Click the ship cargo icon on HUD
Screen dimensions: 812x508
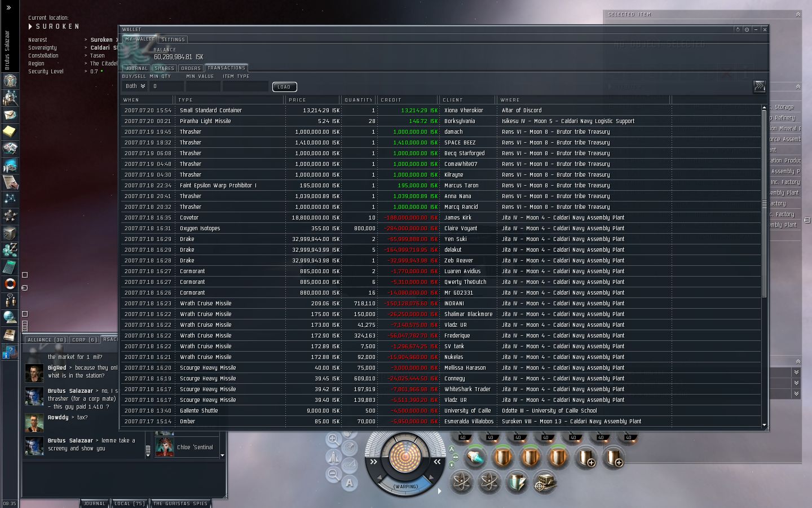333,457
